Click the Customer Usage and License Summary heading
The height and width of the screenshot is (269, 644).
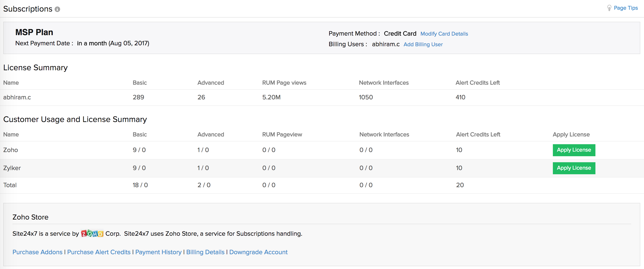(75, 119)
